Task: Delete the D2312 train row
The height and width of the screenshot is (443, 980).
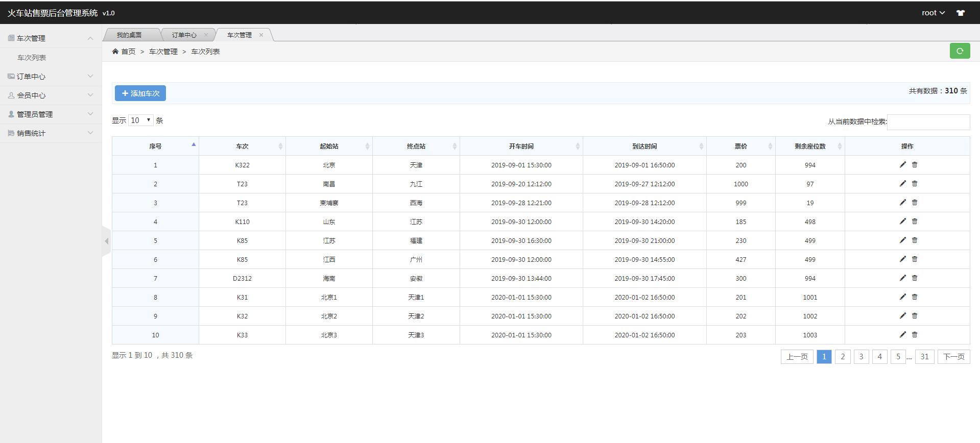Action: coord(915,278)
